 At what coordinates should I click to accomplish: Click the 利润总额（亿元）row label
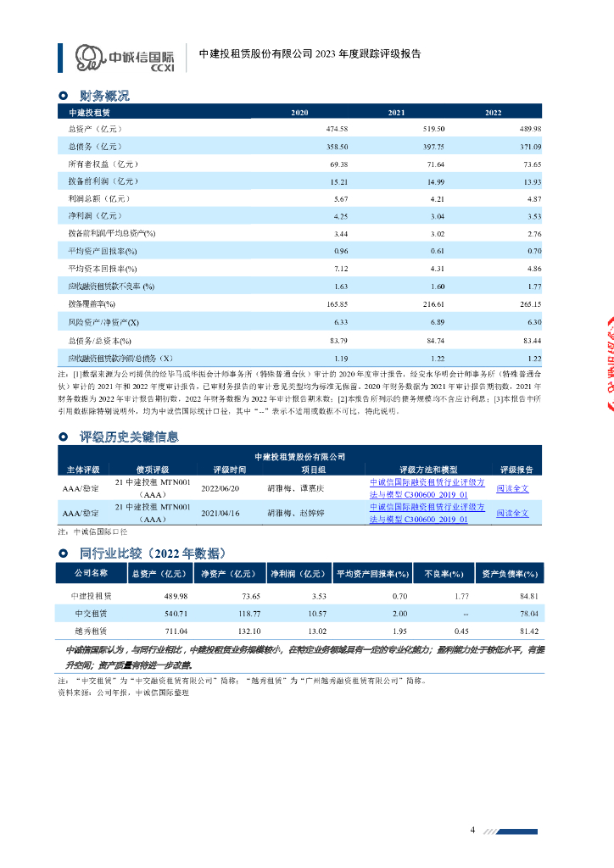click(x=98, y=198)
